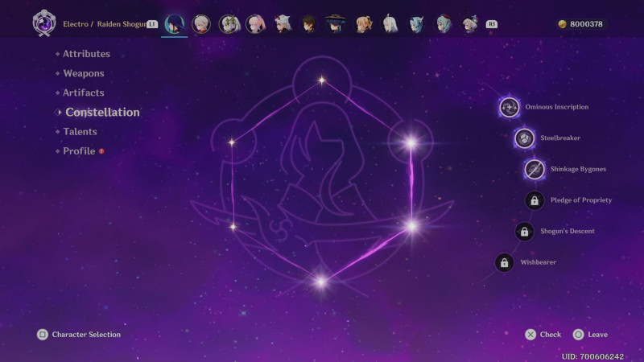644x362 pixels.
Task: Click the Electro element emblem icon
Action: click(44, 23)
